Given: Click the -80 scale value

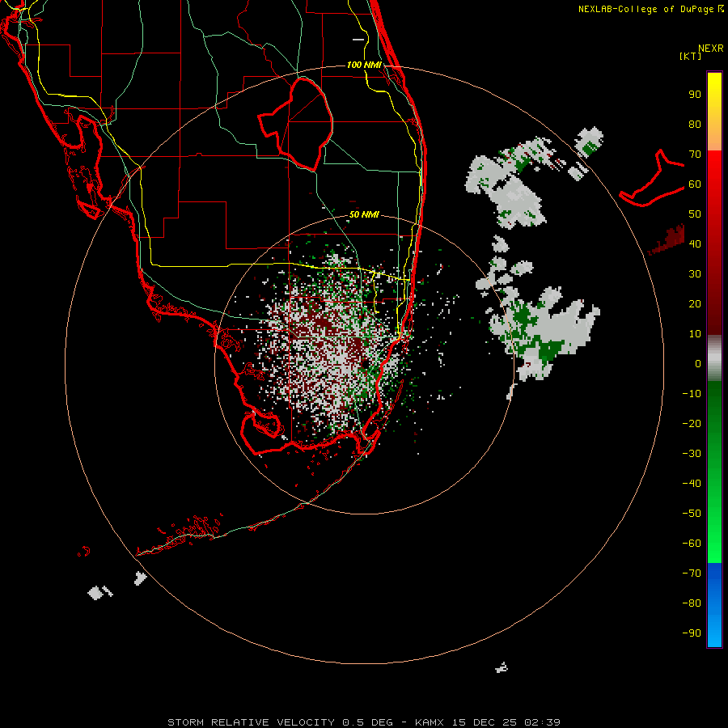Looking at the screenshot, I should [x=692, y=603].
